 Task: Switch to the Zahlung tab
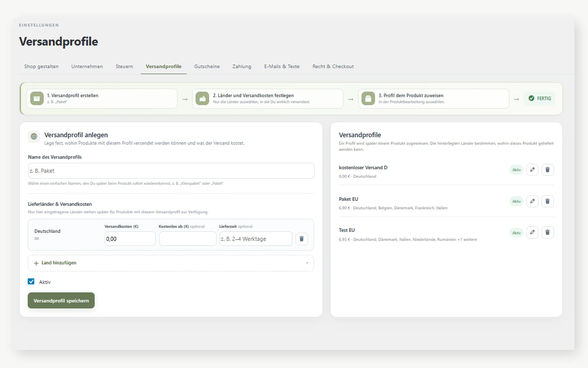coord(242,67)
